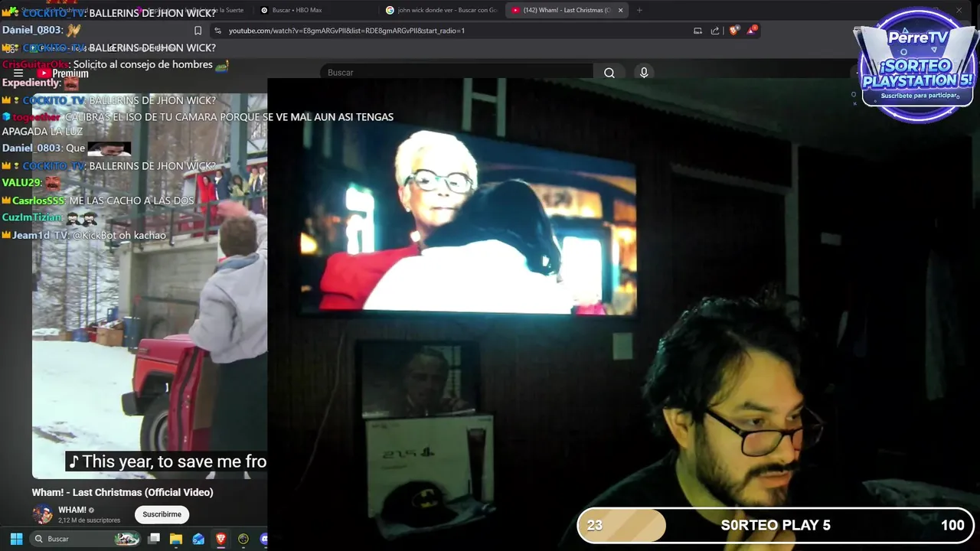Viewport: 980px width, 551px height.
Task: Click the cast media icon in address bar
Action: (x=697, y=31)
